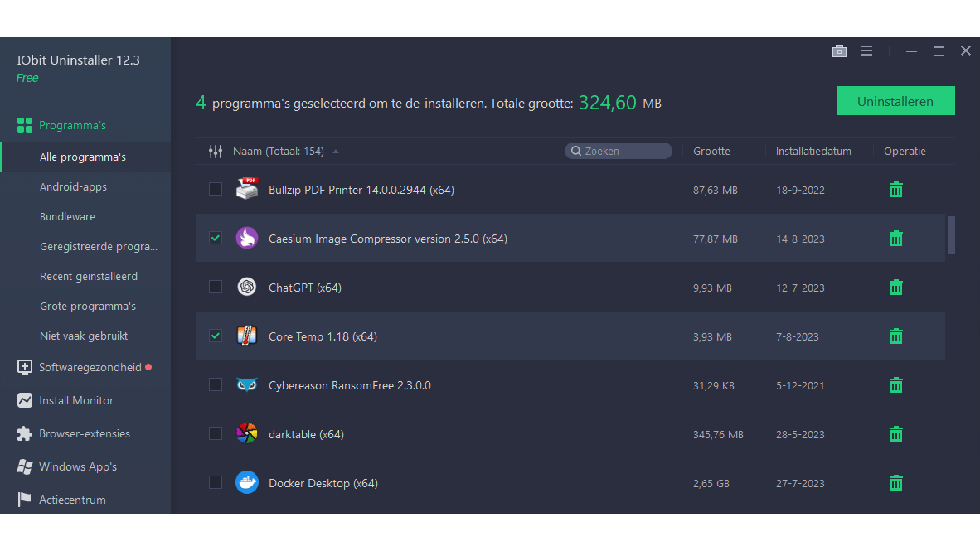
Task: Open the hamburger options menu
Action: [866, 51]
